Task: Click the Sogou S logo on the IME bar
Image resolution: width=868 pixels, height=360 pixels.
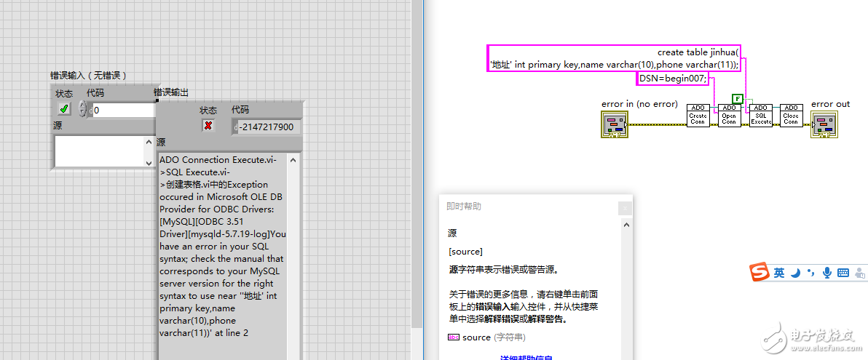Action: [760, 273]
